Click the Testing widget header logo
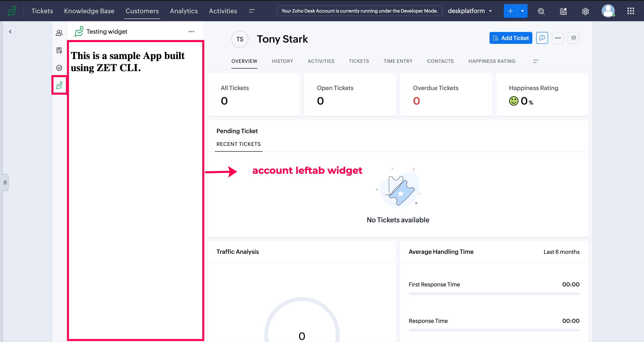The image size is (644, 342). (79, 32)
